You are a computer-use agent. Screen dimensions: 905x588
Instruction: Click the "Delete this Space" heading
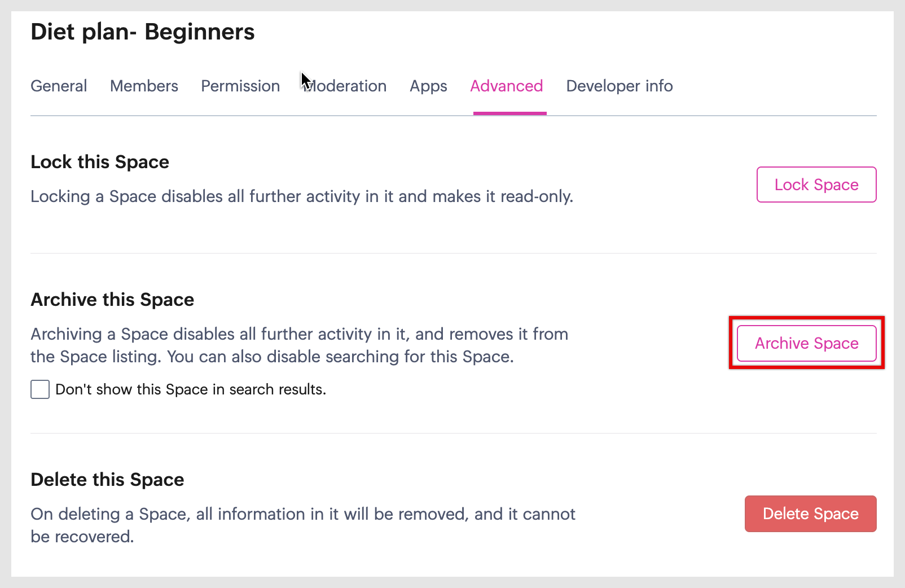point(107,480)
